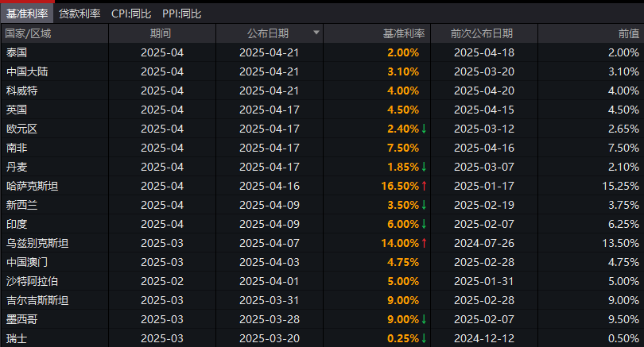Click the 泰国 country name
The width and height of the screenshot is (644, 347).
coord(17,52)
